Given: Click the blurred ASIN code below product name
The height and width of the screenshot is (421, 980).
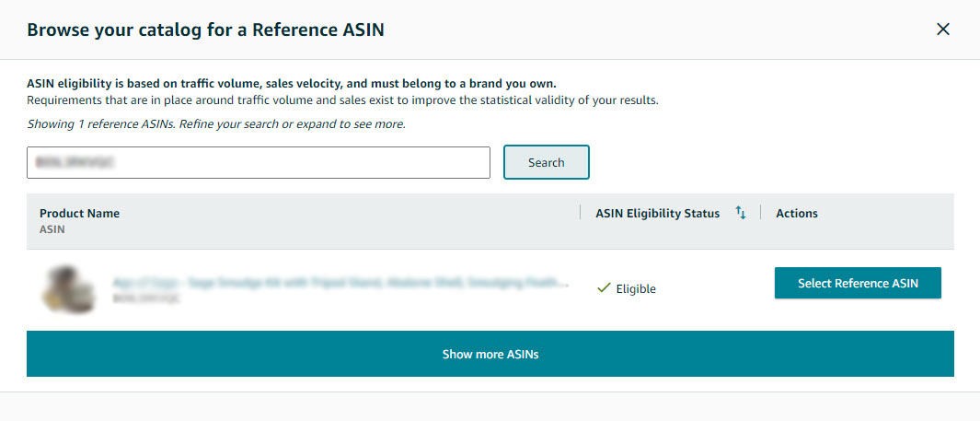Looking at the screenshot, I should pos(146,298).
